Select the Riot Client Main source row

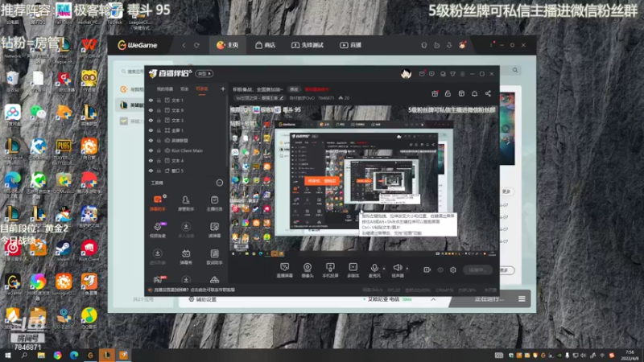186,150
